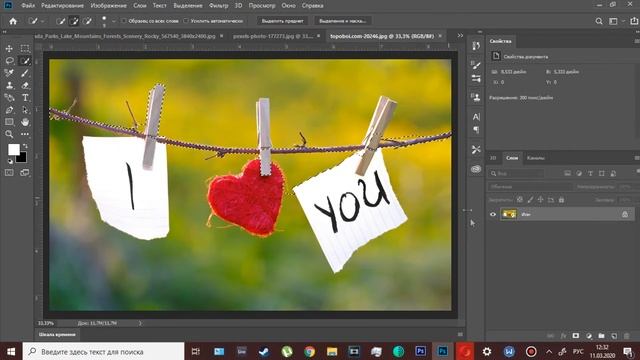
Task: Select the Clone Stamp tool
Action: coord(9,85)
